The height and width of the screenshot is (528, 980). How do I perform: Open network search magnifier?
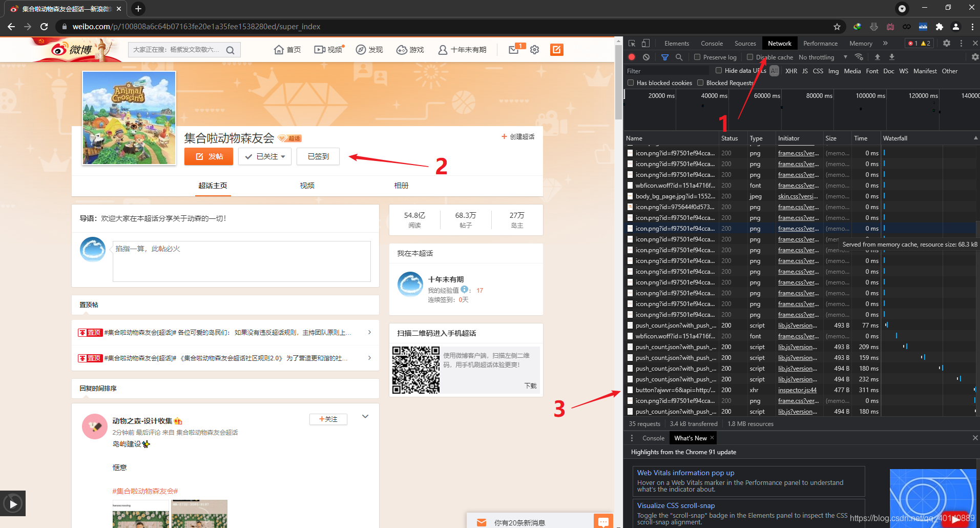click(679, 57)
